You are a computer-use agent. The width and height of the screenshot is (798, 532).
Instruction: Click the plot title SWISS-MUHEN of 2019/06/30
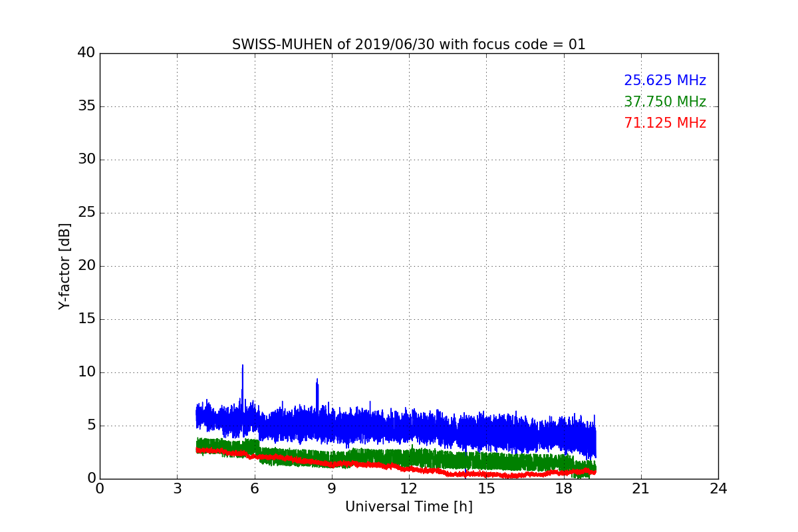(x=408, y=45)
